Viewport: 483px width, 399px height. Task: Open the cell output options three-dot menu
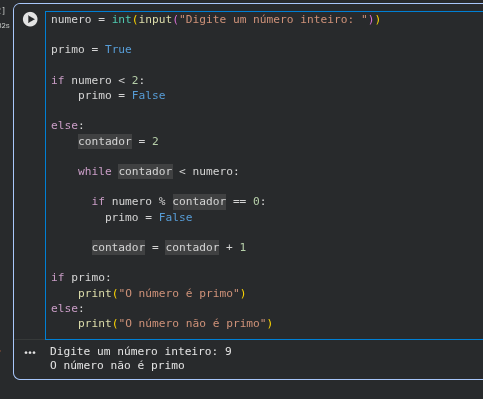tap(30, 352)
